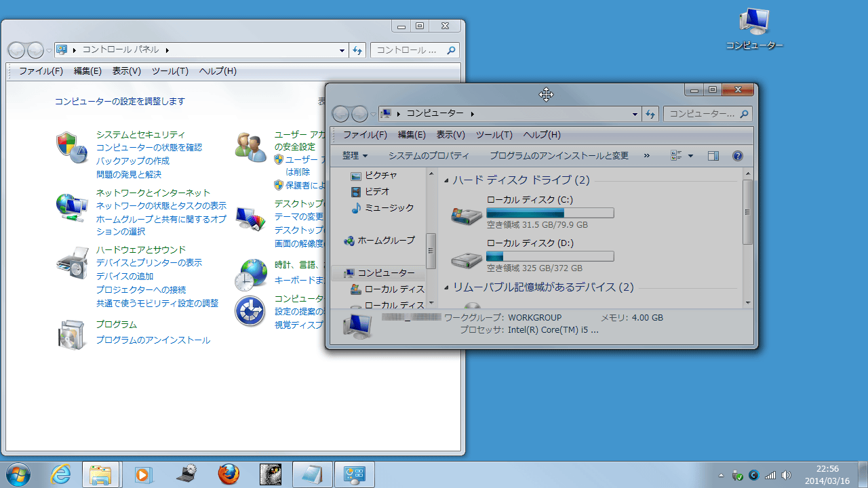
Task: Open address history dropdown in Computer window
Action: coord(635,114)
